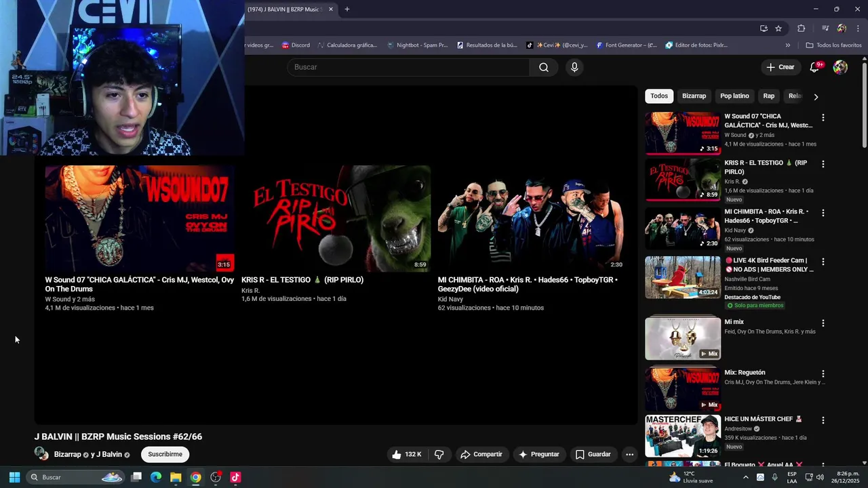
Task: Click the Windows Start button
Action: (14, 477)
